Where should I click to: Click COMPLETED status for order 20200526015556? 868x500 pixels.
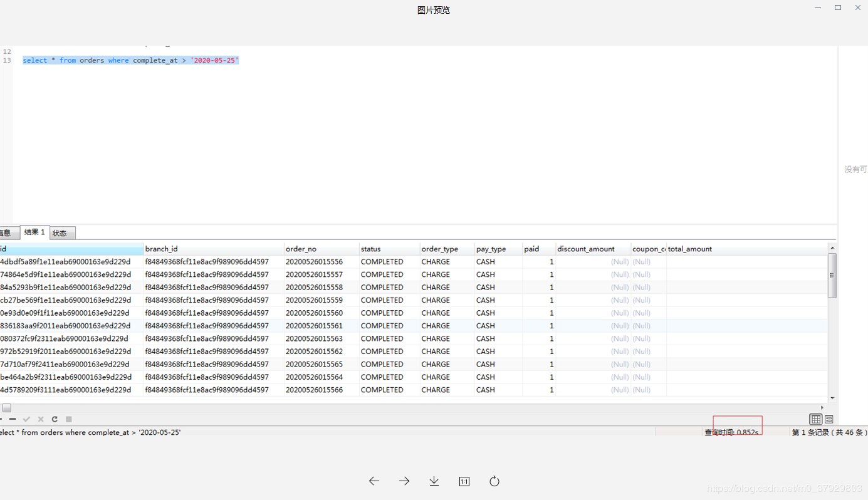tap(382, 262)
